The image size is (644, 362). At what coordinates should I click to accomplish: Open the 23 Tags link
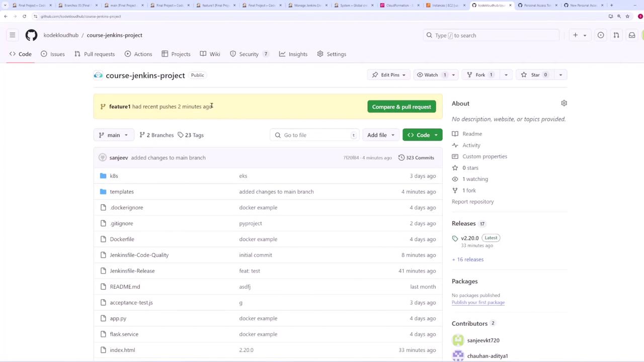pos(191,135)
